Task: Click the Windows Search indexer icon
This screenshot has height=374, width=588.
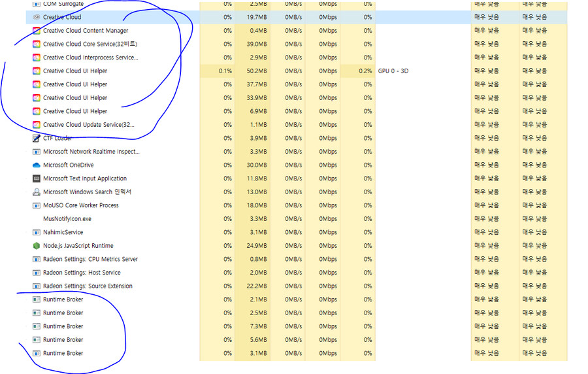Action: (x=37, y=192)
